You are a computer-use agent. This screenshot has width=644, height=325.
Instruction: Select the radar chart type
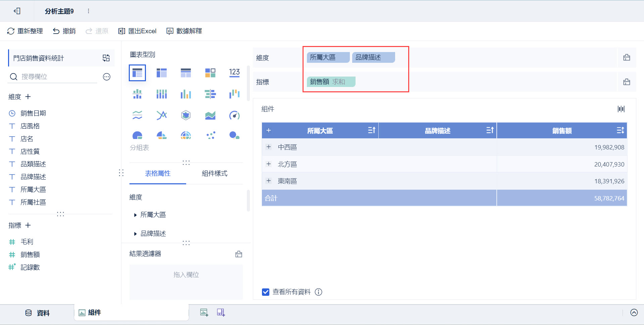(x=185, y=115)
